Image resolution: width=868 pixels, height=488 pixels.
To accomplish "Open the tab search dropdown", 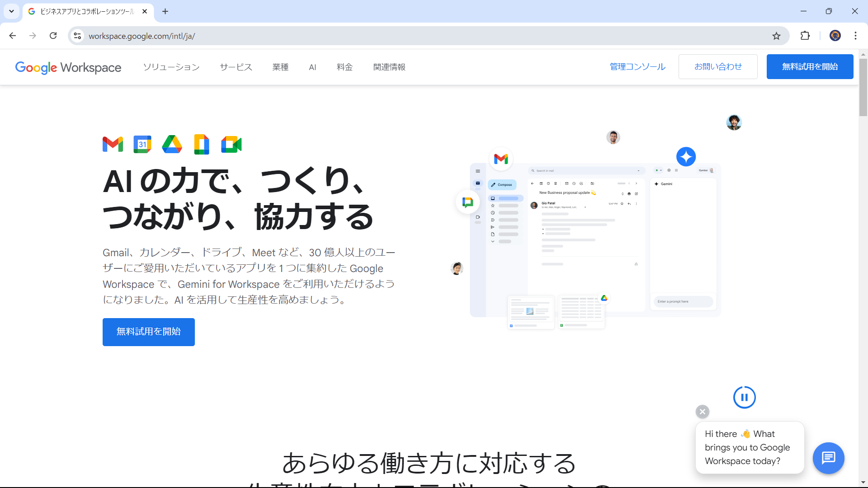I will (x=11, y=11).
